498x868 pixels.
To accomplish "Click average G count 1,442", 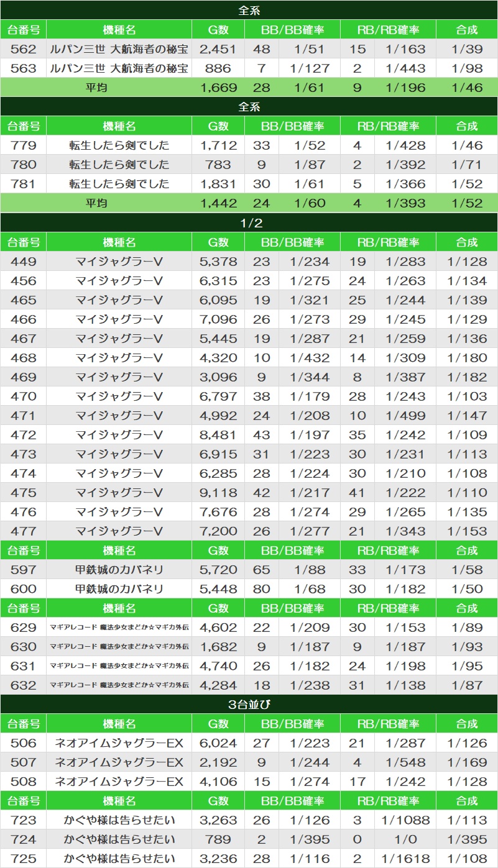I will [218, 203].
